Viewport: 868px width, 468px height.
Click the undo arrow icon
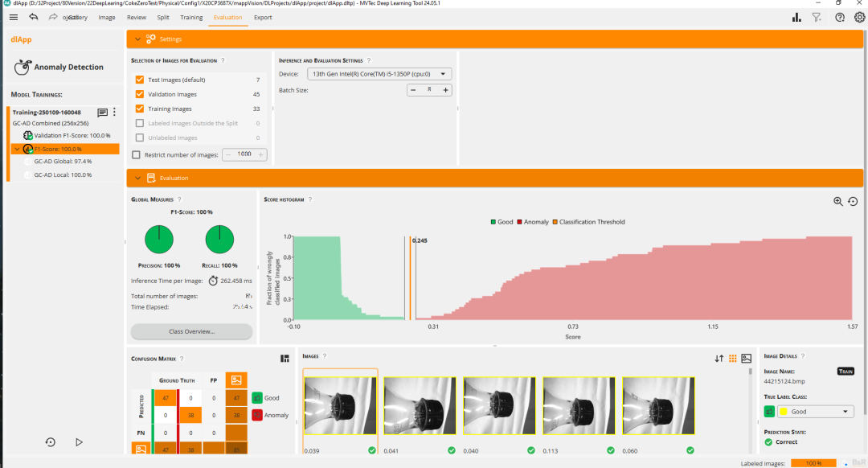(x=34, y=17)
